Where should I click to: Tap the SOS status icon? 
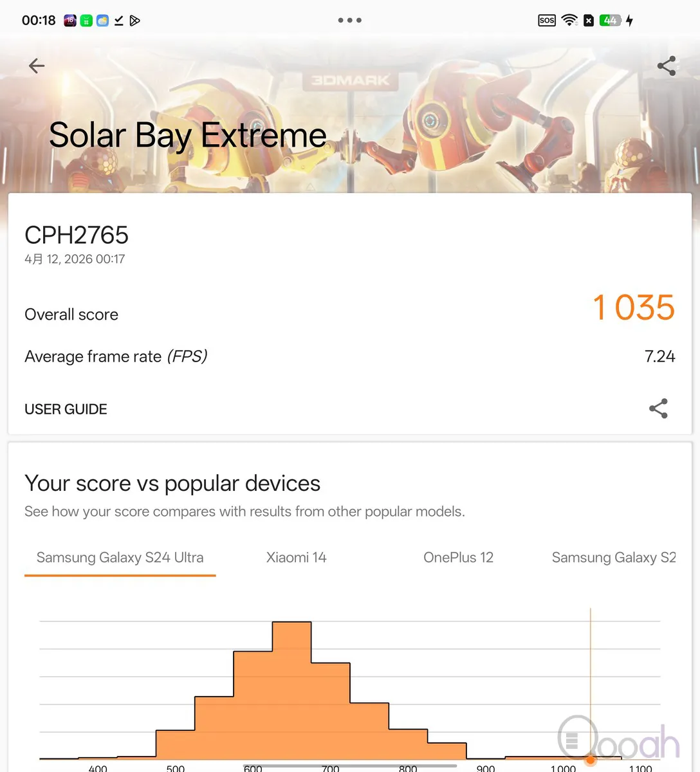(x=546, y=21)
